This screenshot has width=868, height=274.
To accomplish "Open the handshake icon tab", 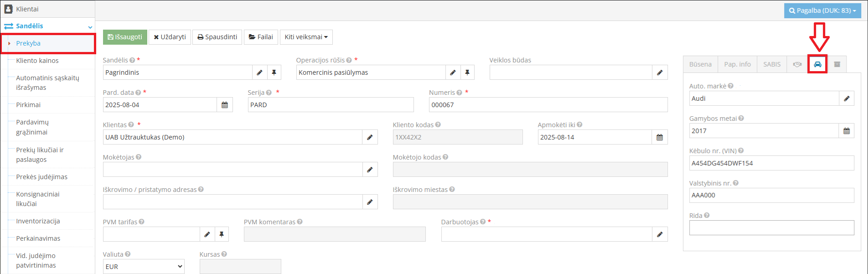I will (797, 64).
